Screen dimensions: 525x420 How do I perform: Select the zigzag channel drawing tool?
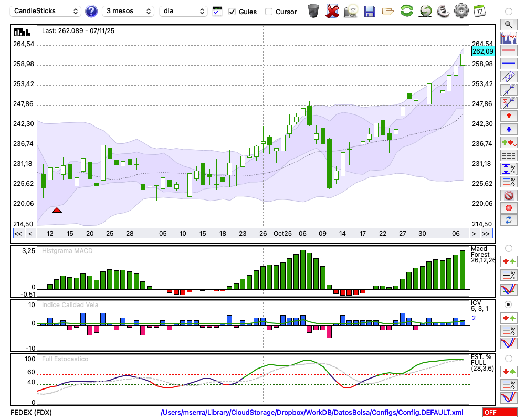click(x=509, y=77)
